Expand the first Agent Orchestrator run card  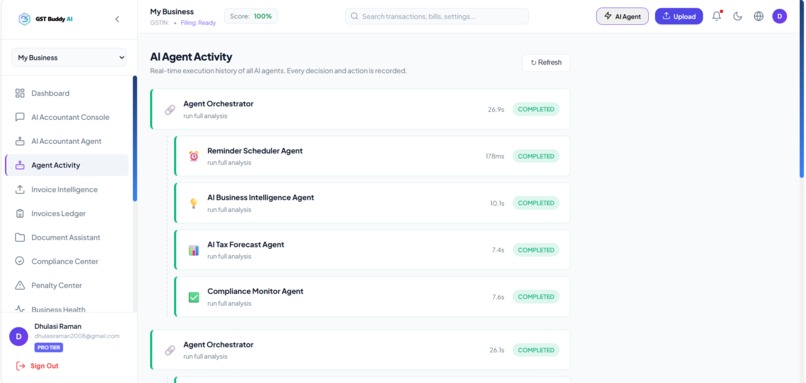(x=361, y=110)
